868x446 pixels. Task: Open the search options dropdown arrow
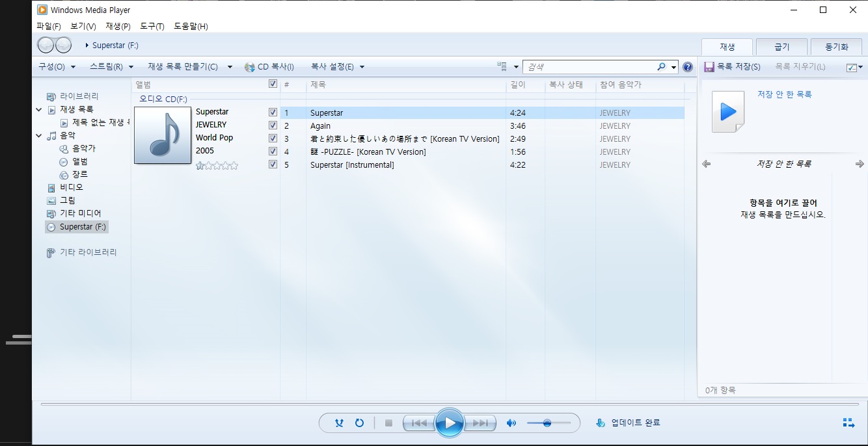(x=673, y=67)
